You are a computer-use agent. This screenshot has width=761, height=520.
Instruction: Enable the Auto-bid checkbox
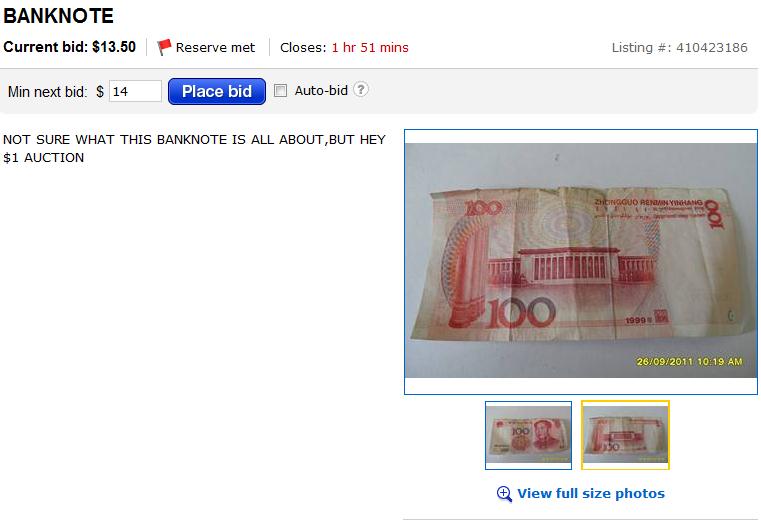pos(281,90)
